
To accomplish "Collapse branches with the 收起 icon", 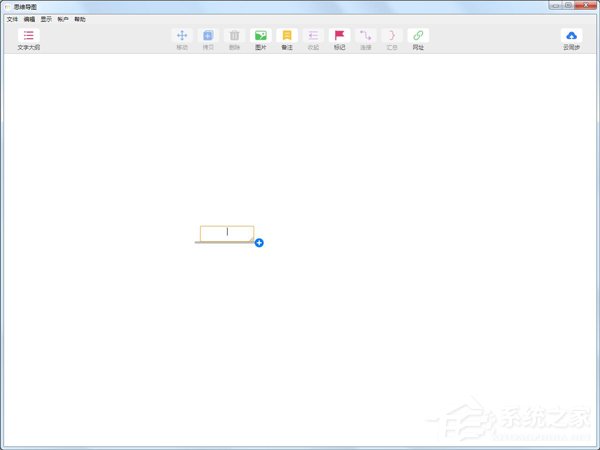I will tap(313, 36).
